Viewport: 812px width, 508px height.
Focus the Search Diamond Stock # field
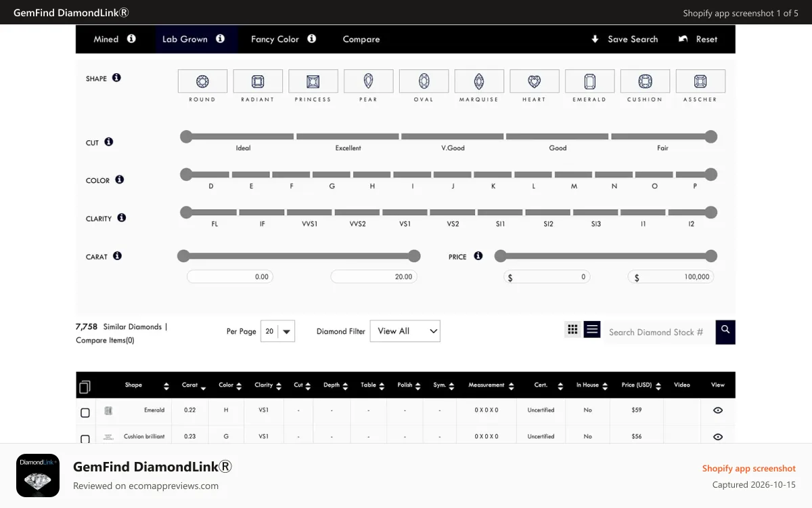click(659, 332)
